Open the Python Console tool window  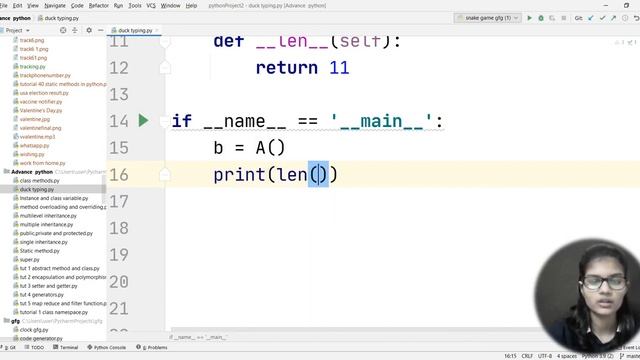107,347
